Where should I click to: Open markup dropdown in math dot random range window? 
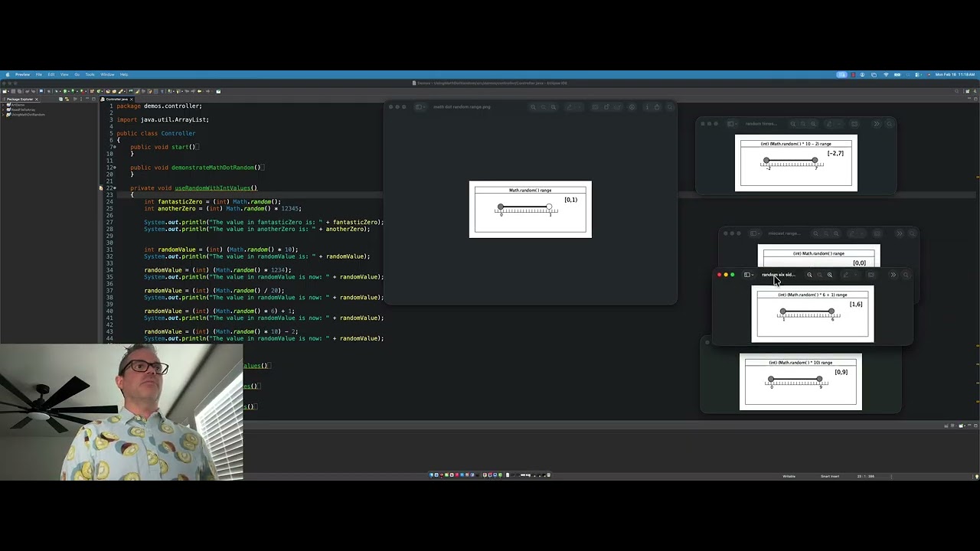pos(580,107)
